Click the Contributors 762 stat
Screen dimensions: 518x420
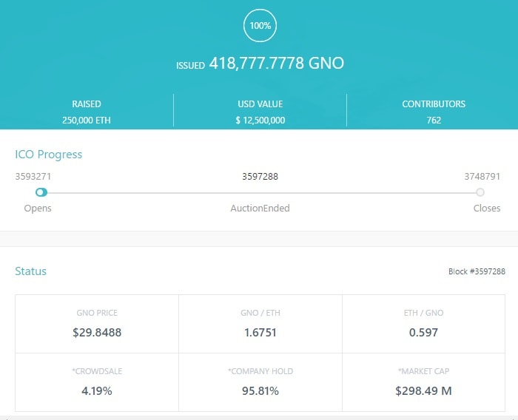pyautogui.click(x=433, y=112)
